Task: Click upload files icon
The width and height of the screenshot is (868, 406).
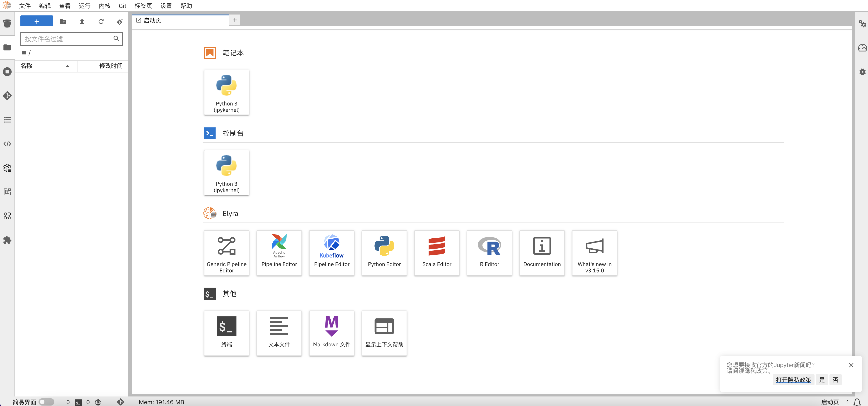Action: tap(82, 22)
